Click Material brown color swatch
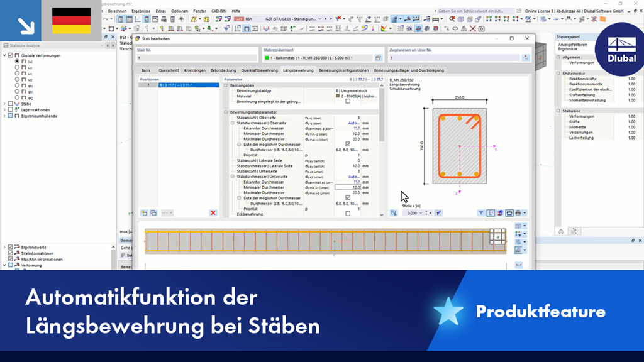Image resolution: width=644 pixels, height=362 pixels. (x=338, y=96)
